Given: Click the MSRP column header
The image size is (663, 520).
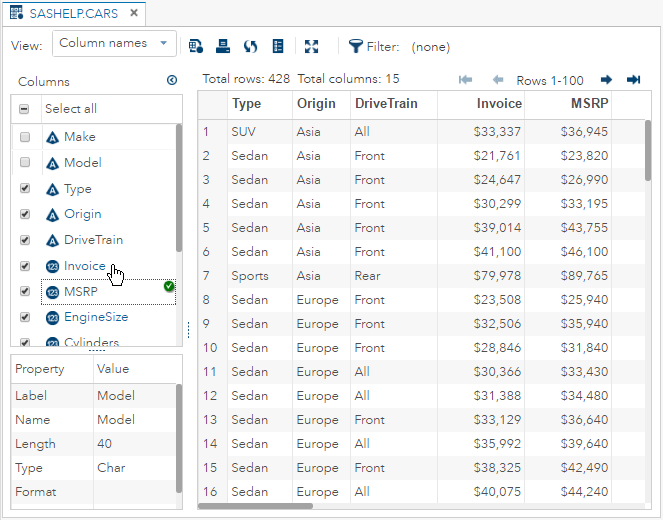Looking at the screenshot, I should (590, 103).
